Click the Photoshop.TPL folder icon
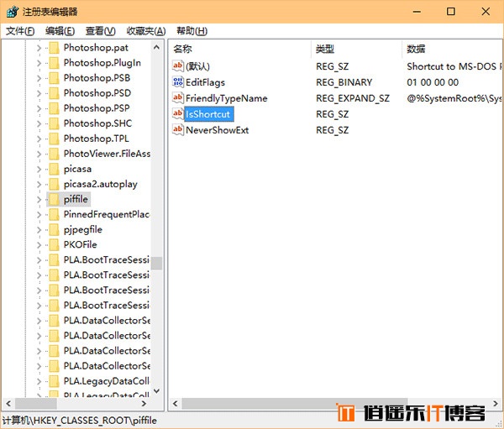This screenshot has width=504, height=429. pos(54,139)
